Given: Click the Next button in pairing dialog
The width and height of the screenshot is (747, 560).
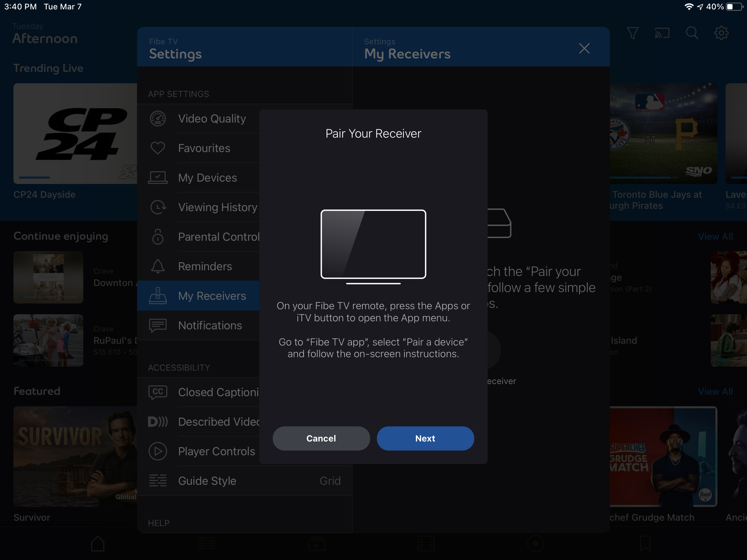Looking at the screenshot, I should (425, 438).
